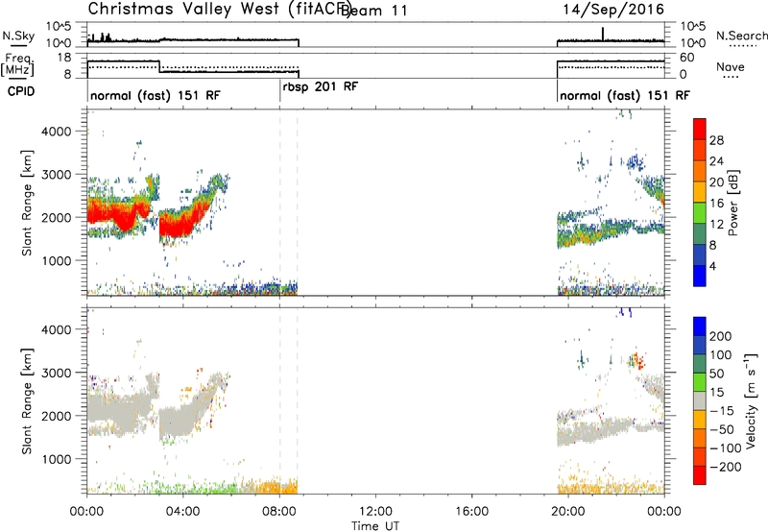Click 'Slant Range [km]' label of power panel
Image resolution: width=768 pixels, height=532 pixels.
point(27,203)
